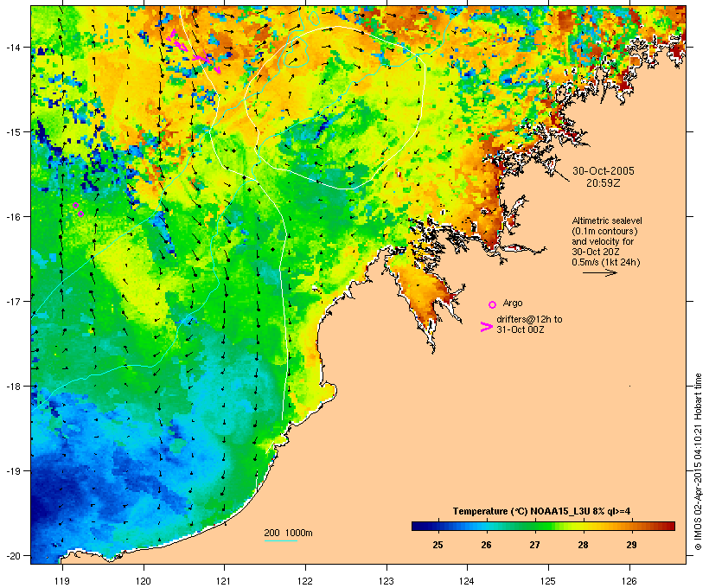Click the longitude label 123
This screenshot has width=709, height=588.
[386, 581]
